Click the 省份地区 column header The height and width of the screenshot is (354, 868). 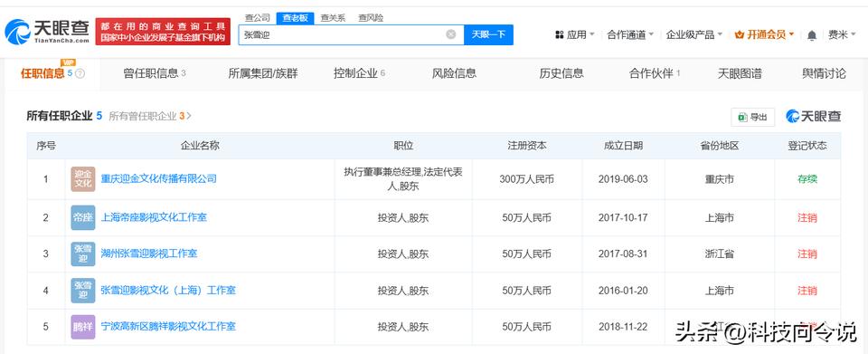719,146
